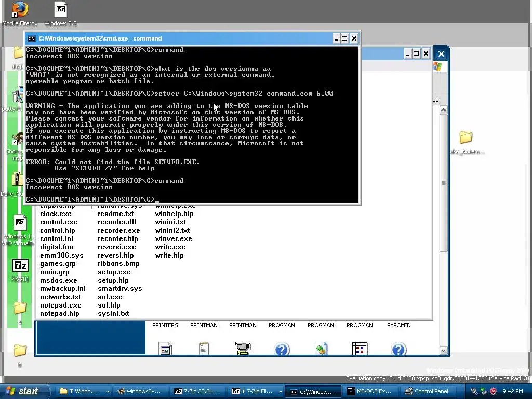Open the desktop folder named b
This screenshot has width=532, height=399.
pyautogui.click(x=20, y=355)
